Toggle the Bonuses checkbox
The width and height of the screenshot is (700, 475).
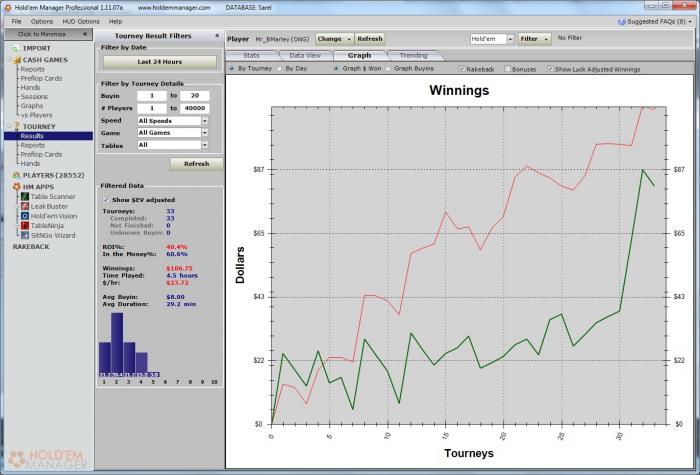point(507,69)
